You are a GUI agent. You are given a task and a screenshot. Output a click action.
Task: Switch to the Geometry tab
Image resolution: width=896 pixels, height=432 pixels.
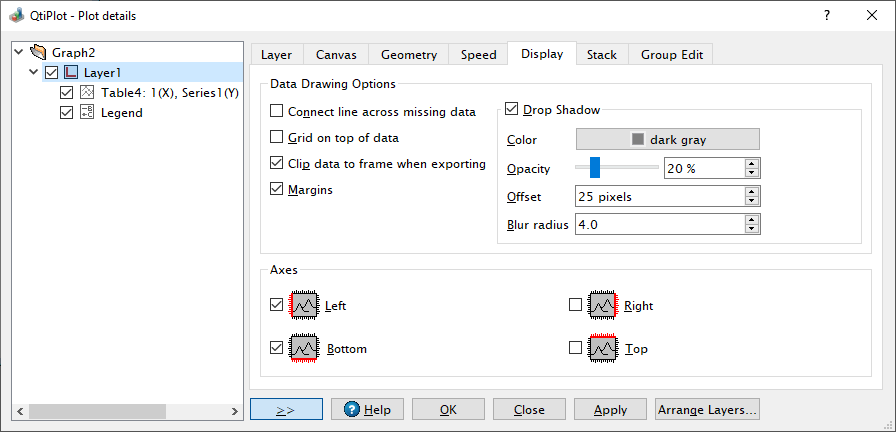(408, 55)
